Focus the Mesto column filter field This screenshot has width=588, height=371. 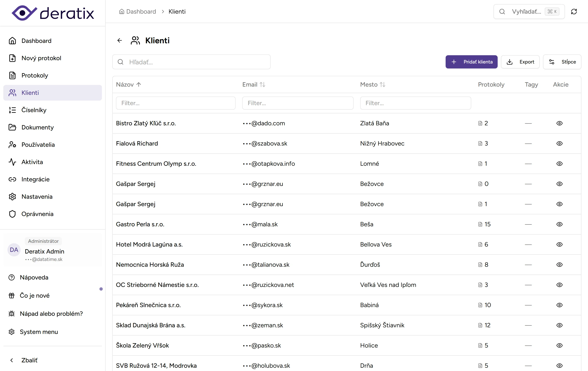click(x=415, y=103)
